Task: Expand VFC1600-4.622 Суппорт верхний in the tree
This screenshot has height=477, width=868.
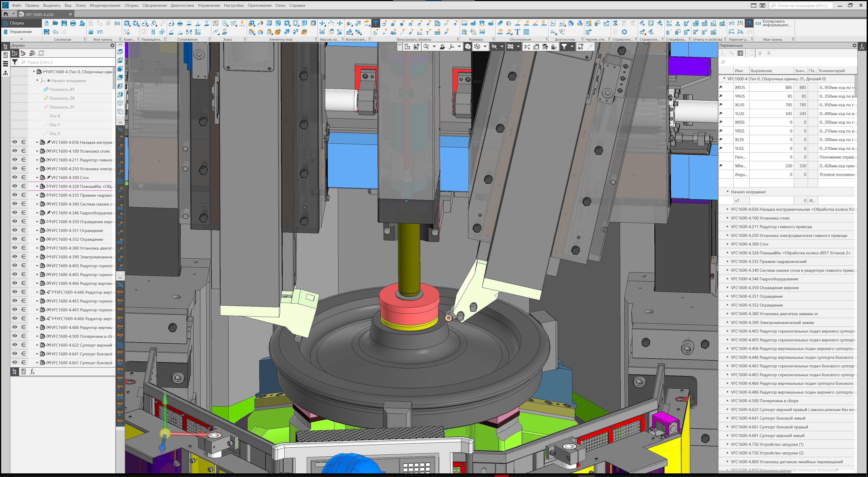Action: [37, 345]
